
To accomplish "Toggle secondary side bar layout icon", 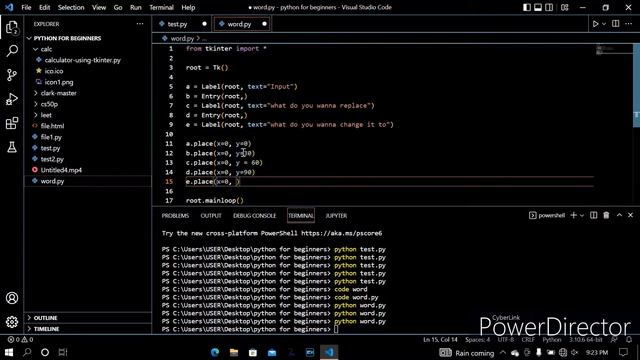I will tap(549, 7).
